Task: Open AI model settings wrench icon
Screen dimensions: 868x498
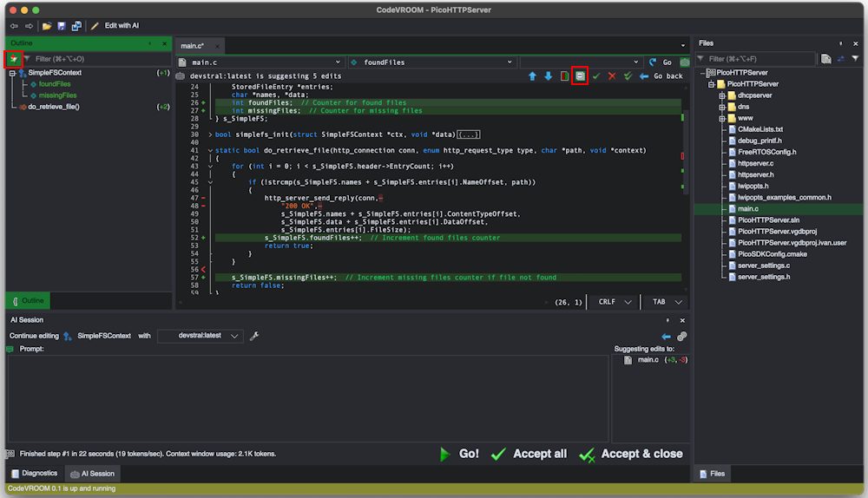Action: (x=254, y=336)
